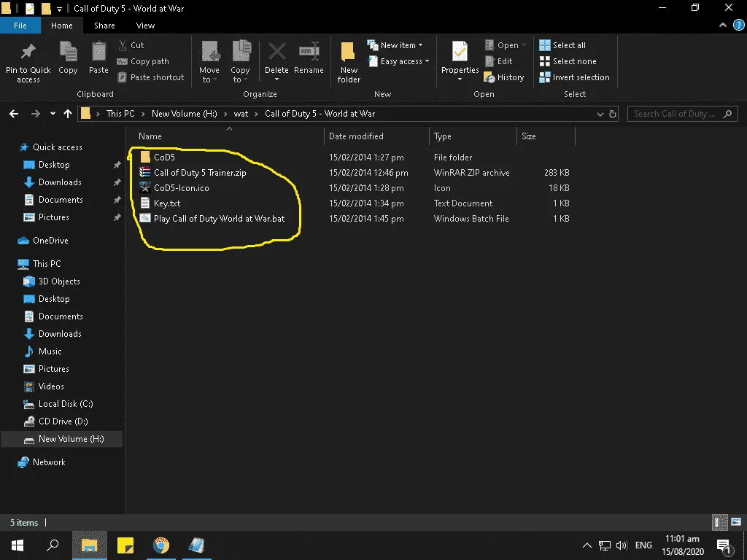Sort by Date modified column header

356,136
